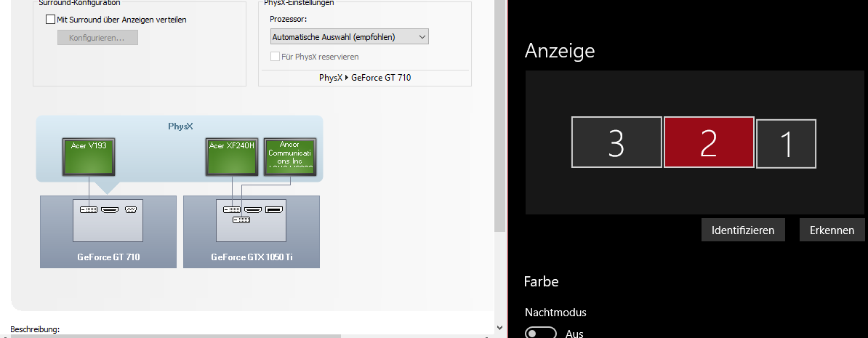Select the Acer XF240H monitor icon
868x338 pixels.
click(232, 156)
